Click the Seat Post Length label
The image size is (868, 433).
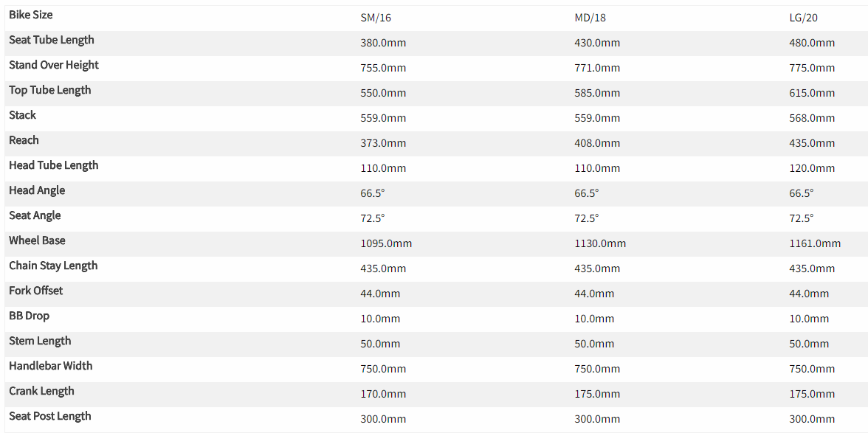tap(50, 416)
